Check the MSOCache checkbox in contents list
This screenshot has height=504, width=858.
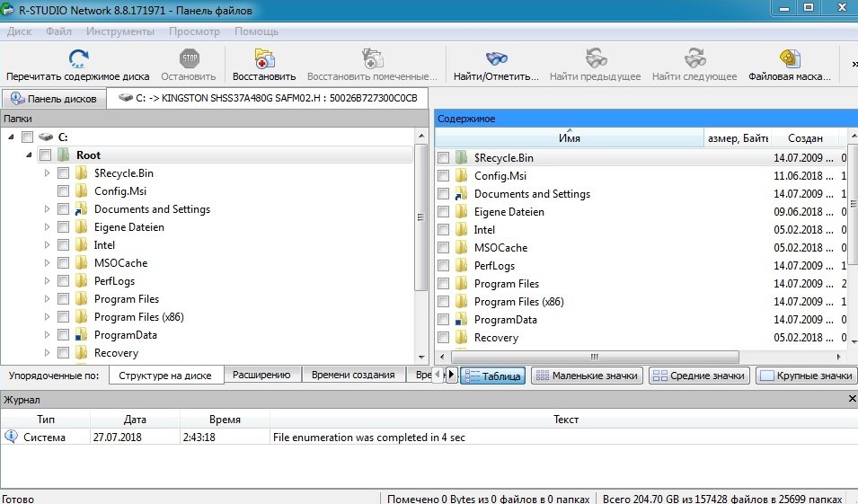click(443, 248)
